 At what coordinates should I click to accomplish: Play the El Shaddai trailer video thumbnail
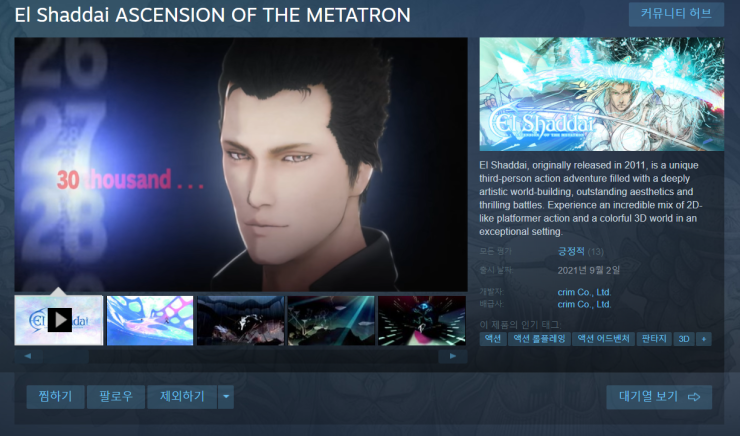[59, 320]
